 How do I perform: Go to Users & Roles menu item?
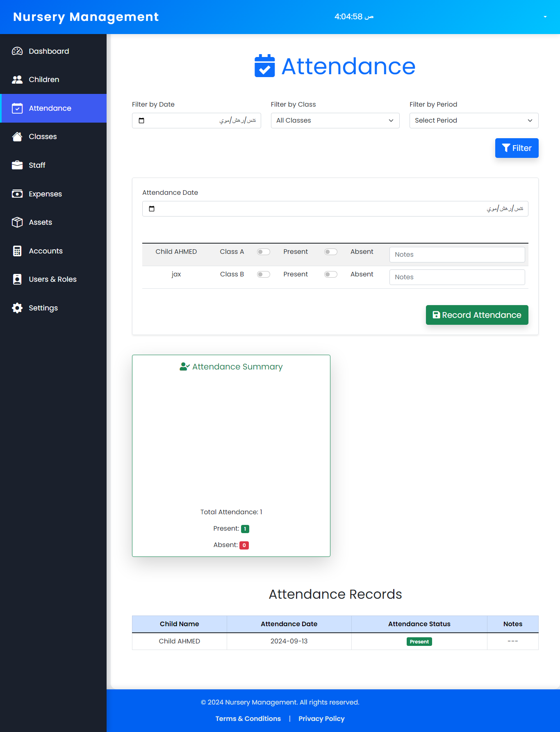click(x=52, y=279)
